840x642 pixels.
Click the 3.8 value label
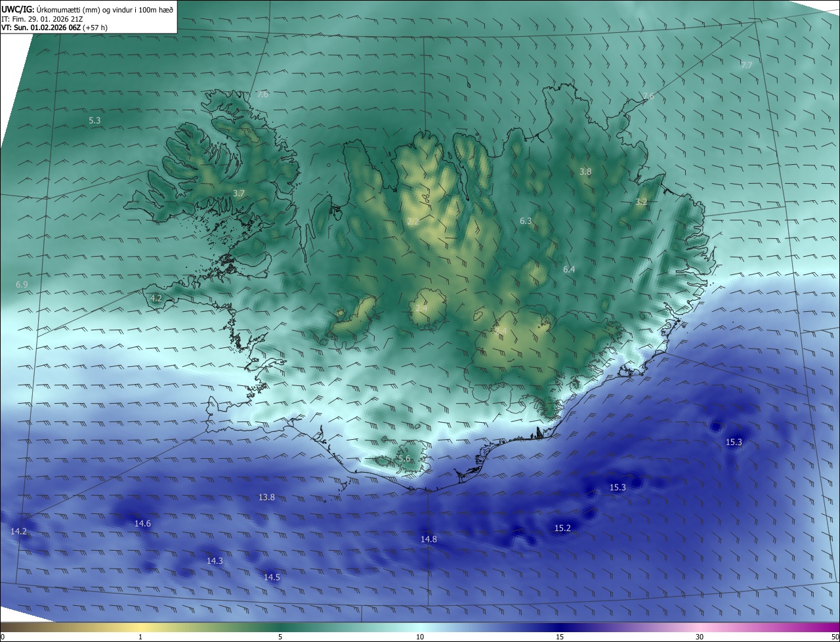[585, 171]
